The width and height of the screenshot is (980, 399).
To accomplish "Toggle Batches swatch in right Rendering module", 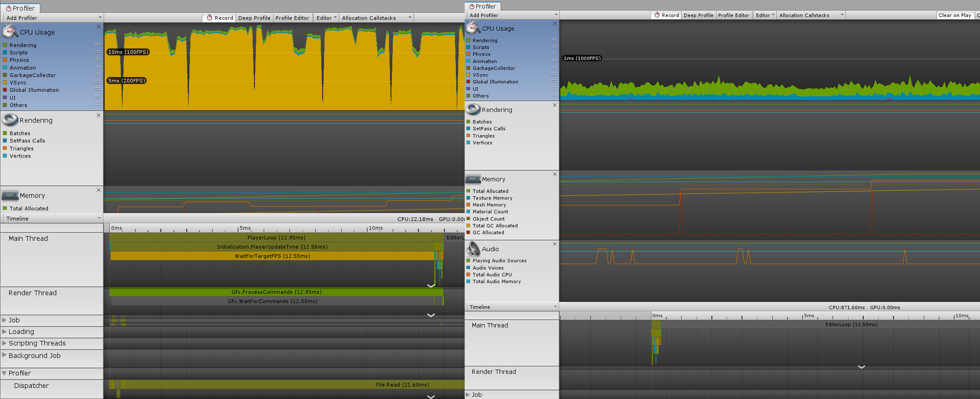I will (x=468, y=122).
